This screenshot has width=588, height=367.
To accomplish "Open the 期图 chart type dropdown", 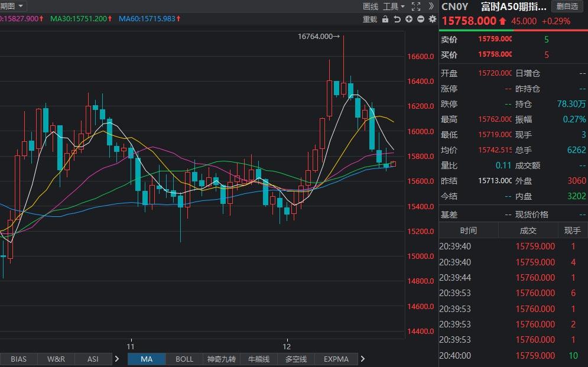I will [x=12, y=6].
